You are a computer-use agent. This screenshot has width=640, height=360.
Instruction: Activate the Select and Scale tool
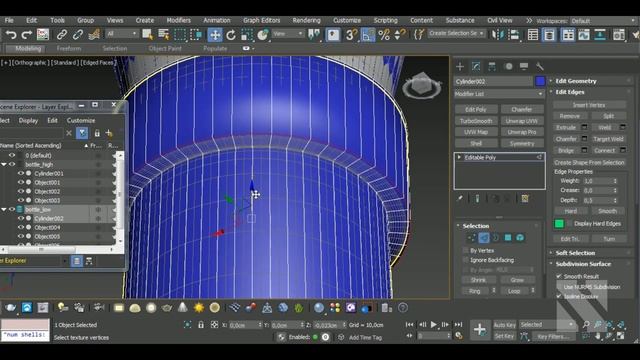tap(247, 35)
